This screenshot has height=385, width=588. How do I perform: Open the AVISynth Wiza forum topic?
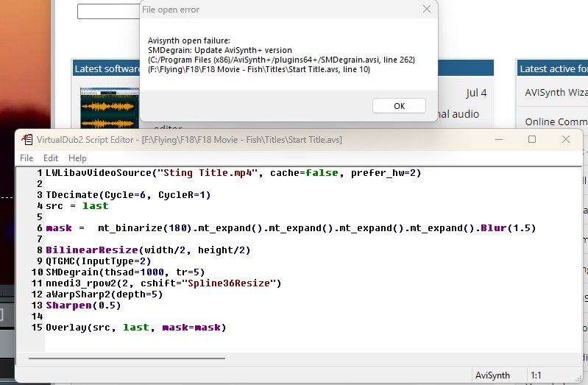click(x=556, y=92)
